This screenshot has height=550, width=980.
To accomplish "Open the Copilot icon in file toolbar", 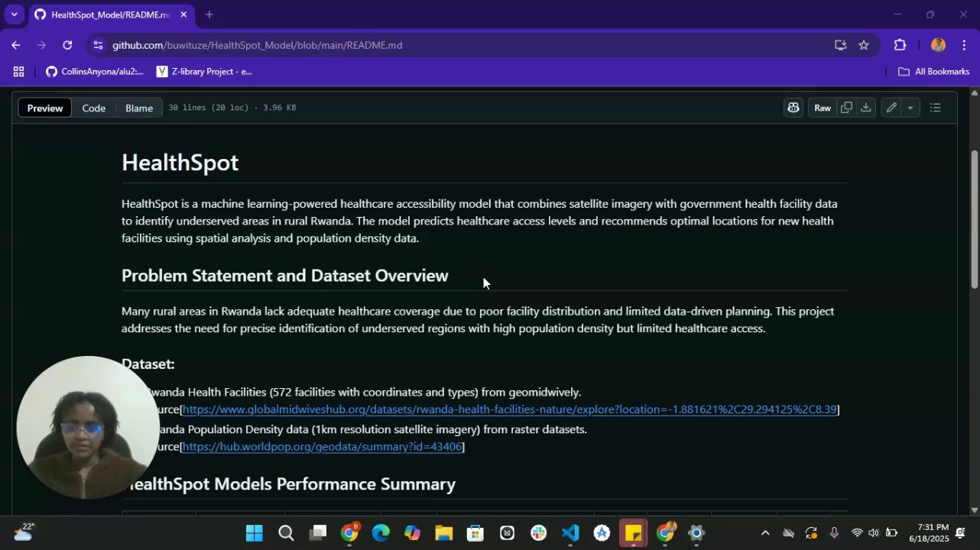I will click(793, 108).
